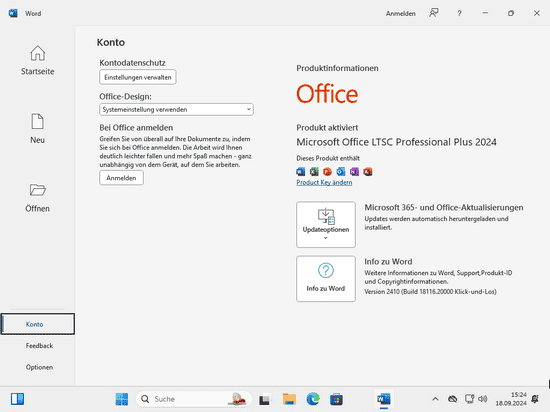Click the volume speaker tray icon
Image resolution: width=550 pixels, height=412 pixels.
click(483, 399)
